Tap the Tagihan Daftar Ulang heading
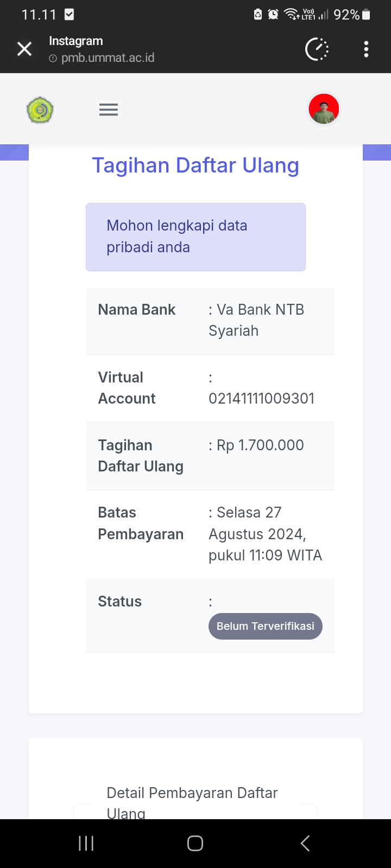 click(x=195, y=165)
